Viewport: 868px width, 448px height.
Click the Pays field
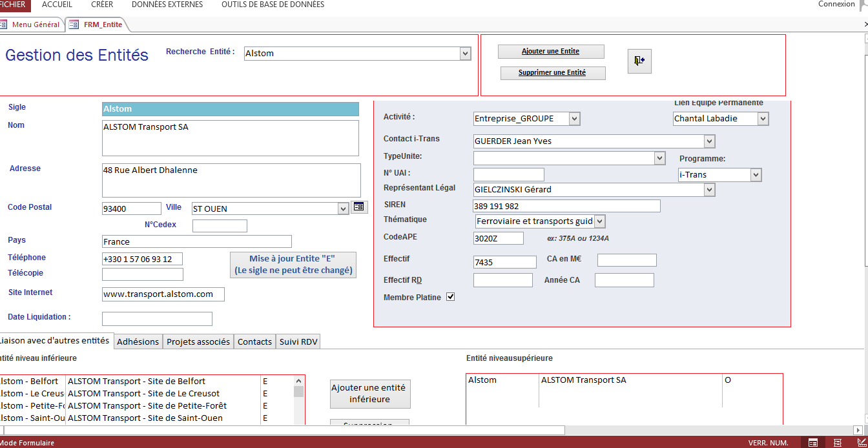(x=197, y=241)
